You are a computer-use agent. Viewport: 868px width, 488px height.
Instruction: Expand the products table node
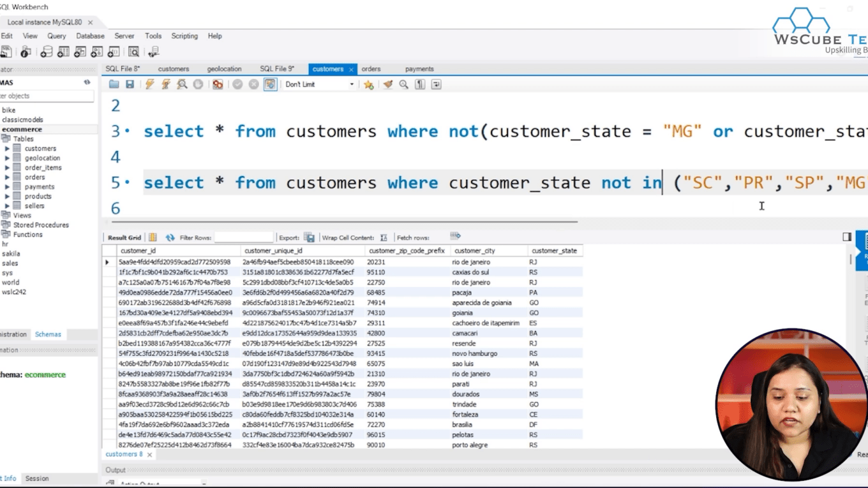click(x=8, y=196)
